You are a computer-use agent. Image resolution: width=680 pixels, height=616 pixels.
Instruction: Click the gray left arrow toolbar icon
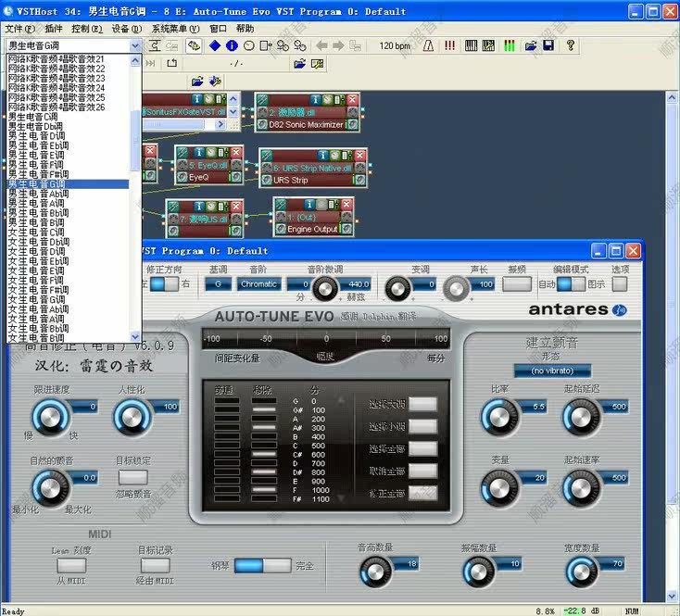tap(321, 45)
